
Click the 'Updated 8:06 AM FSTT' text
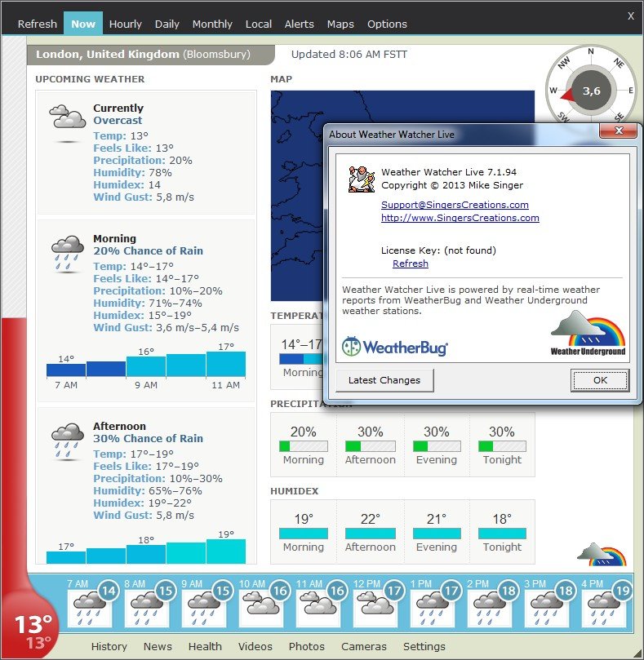(x=349, y=55)
